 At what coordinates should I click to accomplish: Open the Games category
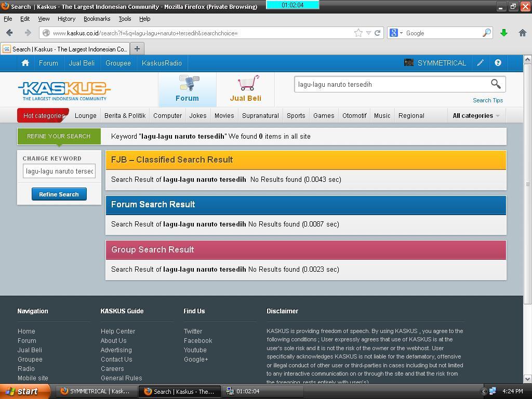click(324, 116)
